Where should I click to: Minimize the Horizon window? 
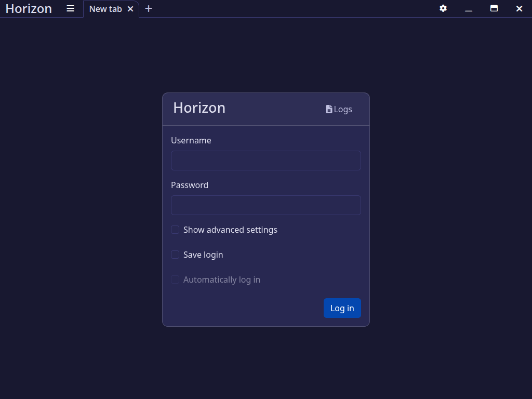pos(469,9)
